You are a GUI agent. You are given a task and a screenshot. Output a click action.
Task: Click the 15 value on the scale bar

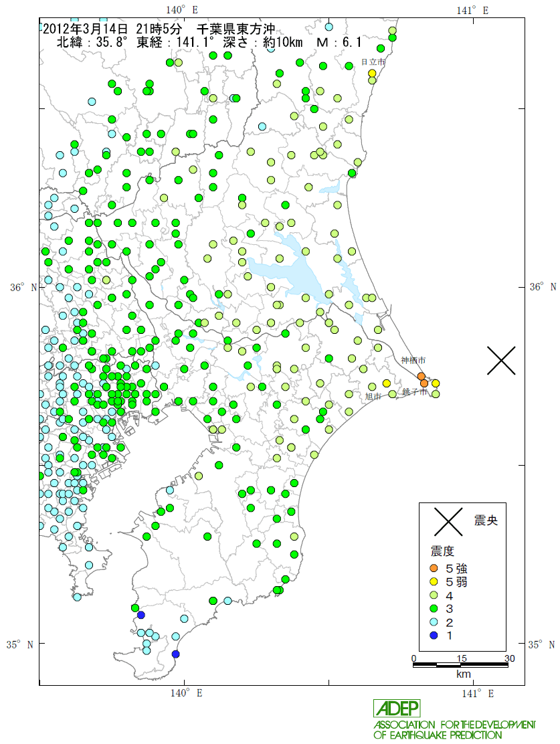tap(461, 658)
